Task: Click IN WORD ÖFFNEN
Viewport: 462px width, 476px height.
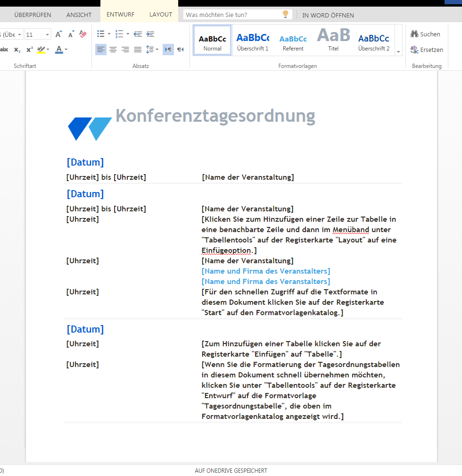Action: [x=328, y=15]
